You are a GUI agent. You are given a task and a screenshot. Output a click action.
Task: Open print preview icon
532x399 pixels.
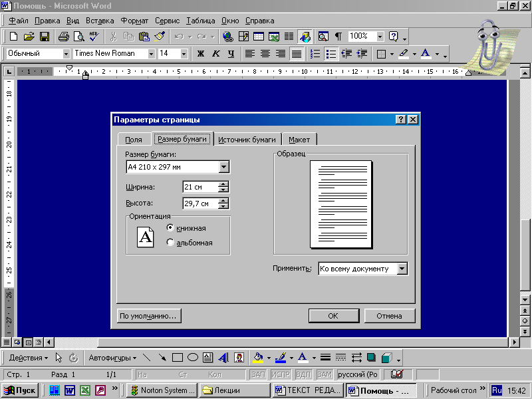coord(78,37)
